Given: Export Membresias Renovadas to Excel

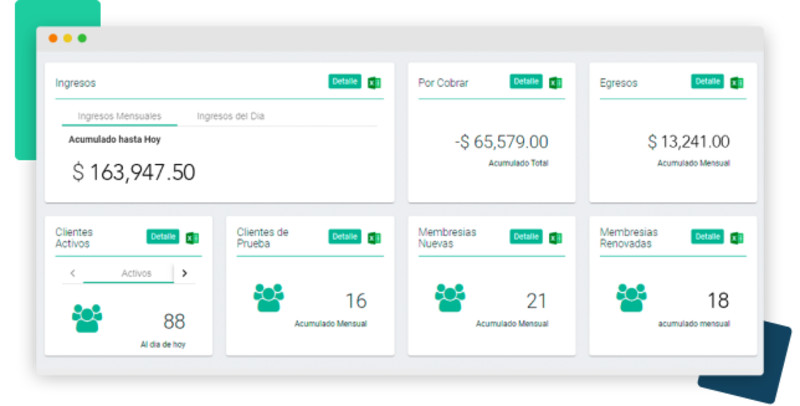Looking at the screenshot, I should [736, 238].
